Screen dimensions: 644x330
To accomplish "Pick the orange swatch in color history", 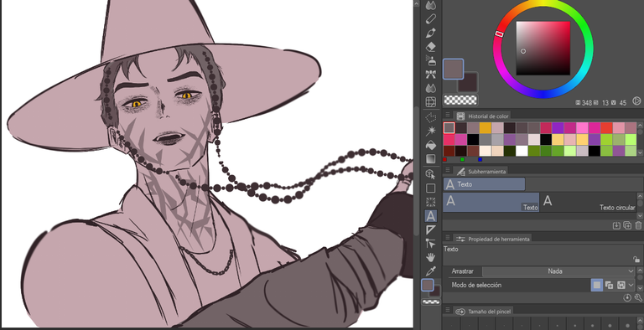I will pos(485,127).
